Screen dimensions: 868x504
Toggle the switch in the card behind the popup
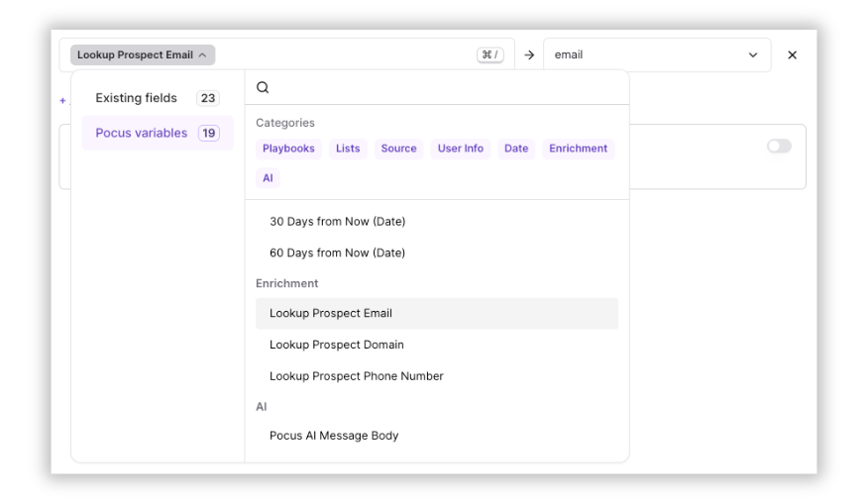click(779, 147)
